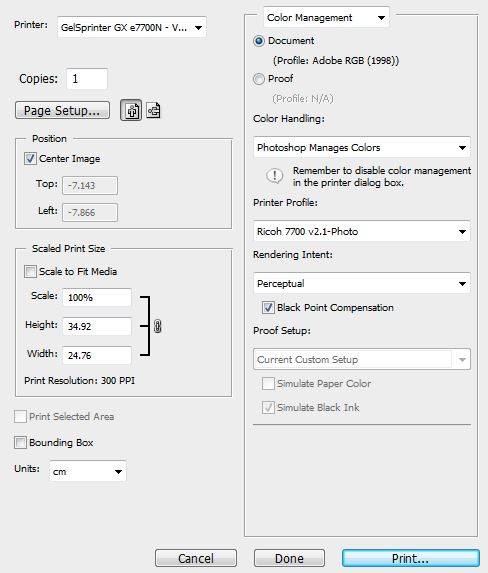
Task: Toggle Black Point Compensation checkbox
Action: pyautogui.click(x=268, y=307)
